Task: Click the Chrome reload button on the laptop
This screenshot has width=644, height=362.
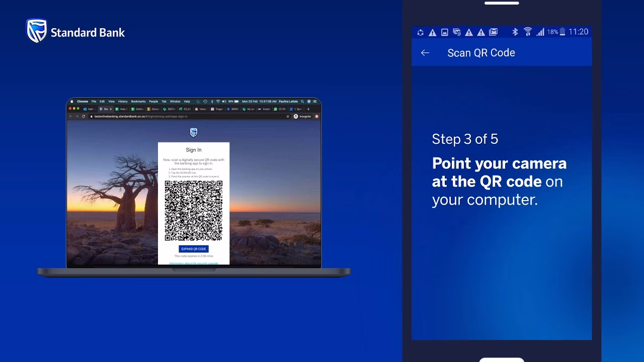Action: [84, 116]
